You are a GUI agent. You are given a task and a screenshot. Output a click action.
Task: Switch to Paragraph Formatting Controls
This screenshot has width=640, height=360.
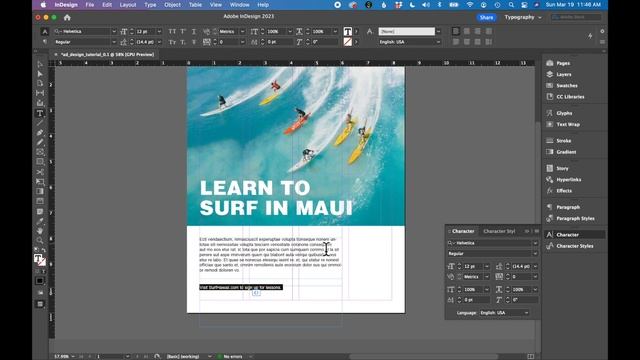[x=45, y=42]
